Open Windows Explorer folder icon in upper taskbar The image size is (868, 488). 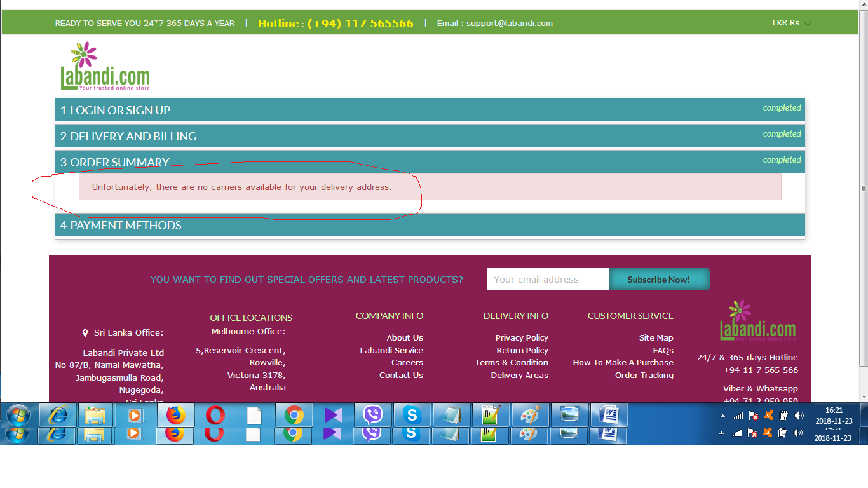click(95, 416)
